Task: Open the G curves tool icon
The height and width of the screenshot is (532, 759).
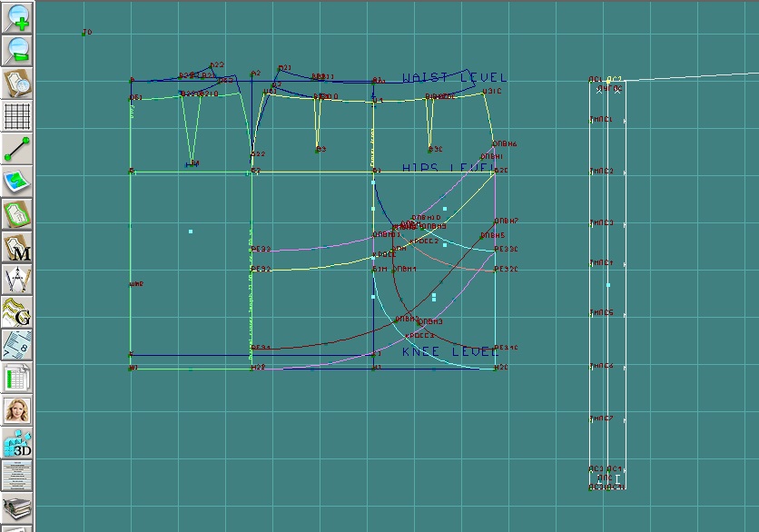Action: coord(17,312)
